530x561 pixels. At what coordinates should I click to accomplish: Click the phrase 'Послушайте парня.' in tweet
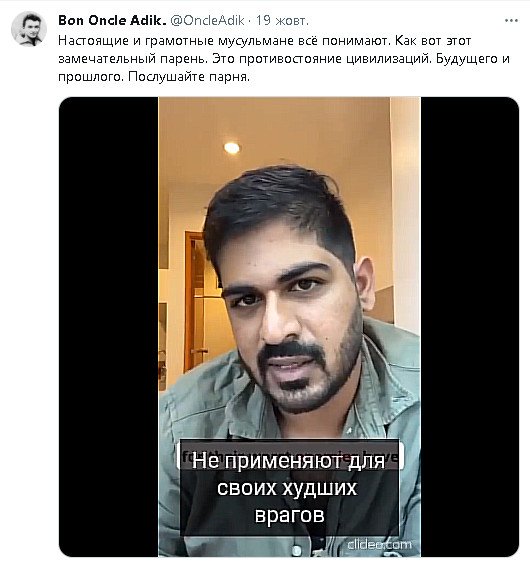[189, 77]
